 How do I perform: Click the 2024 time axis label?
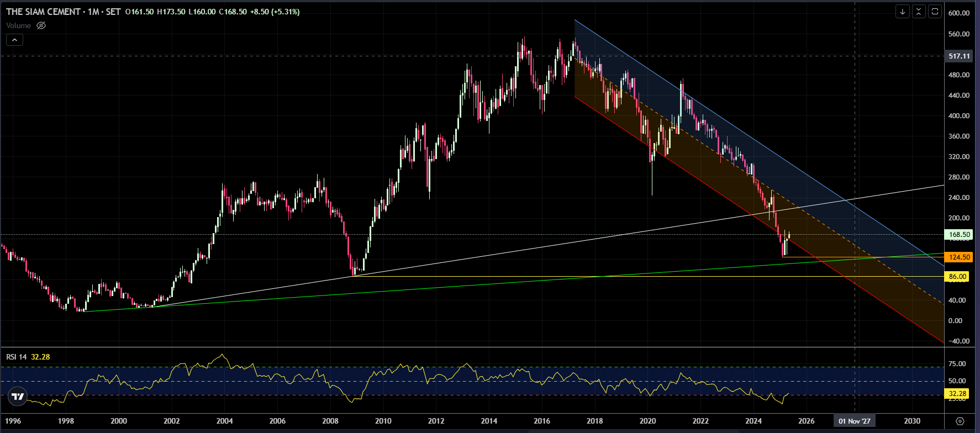click(754, 421)
